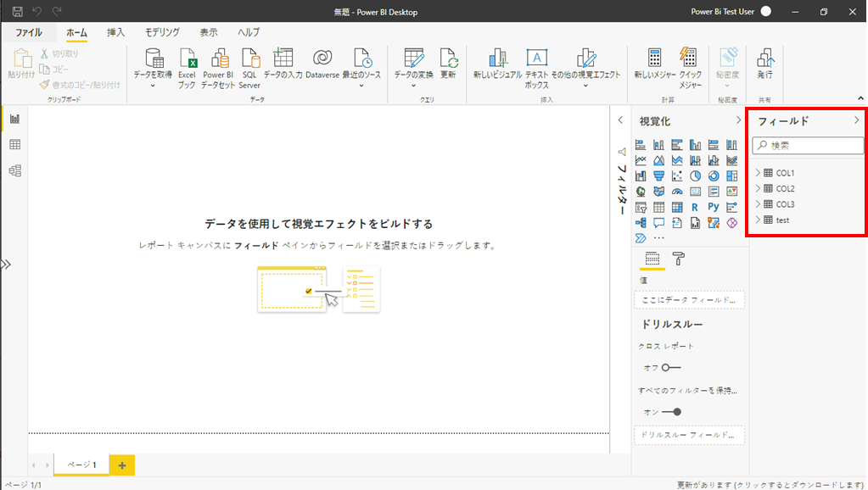Collapse the 視覚化 pane with its chevron
The width and height of the screenshot is (868, 490).
737,121
